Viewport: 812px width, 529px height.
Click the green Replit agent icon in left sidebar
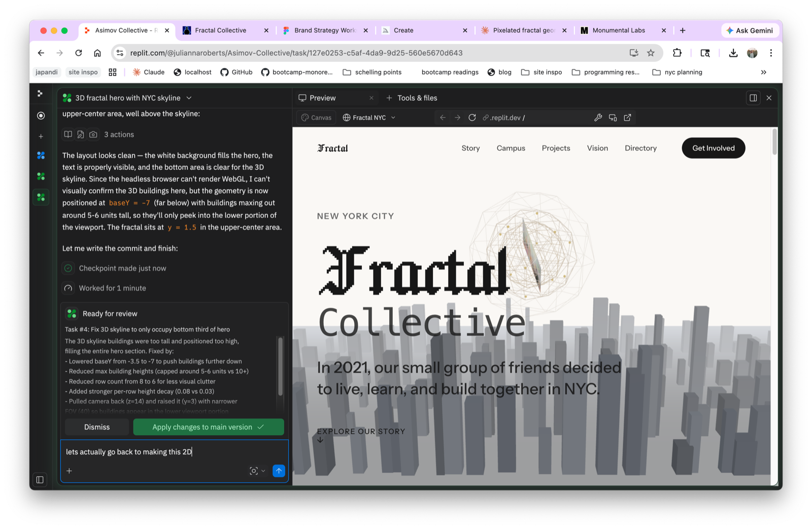[x=41, y=197]
